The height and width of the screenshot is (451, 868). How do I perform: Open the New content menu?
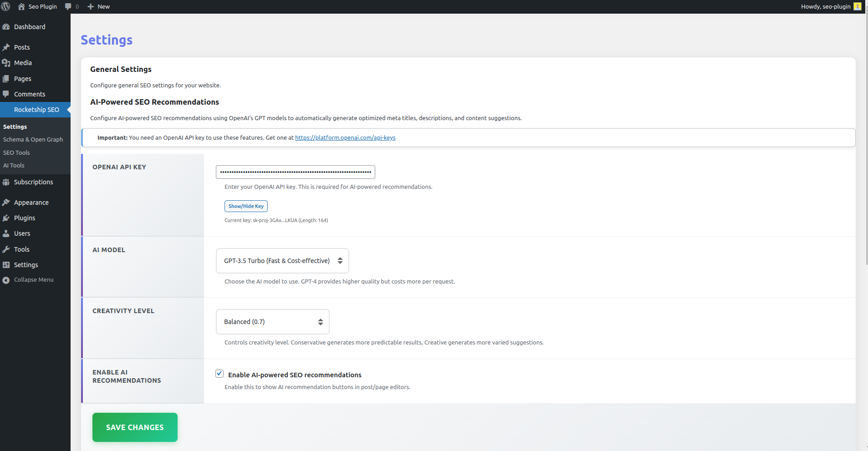coord(99,6)
